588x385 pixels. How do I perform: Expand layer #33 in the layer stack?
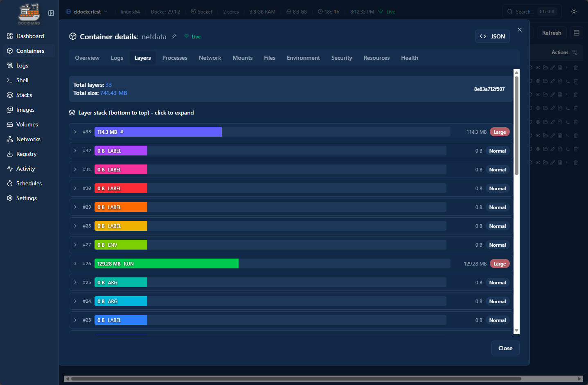pos(75,132)
